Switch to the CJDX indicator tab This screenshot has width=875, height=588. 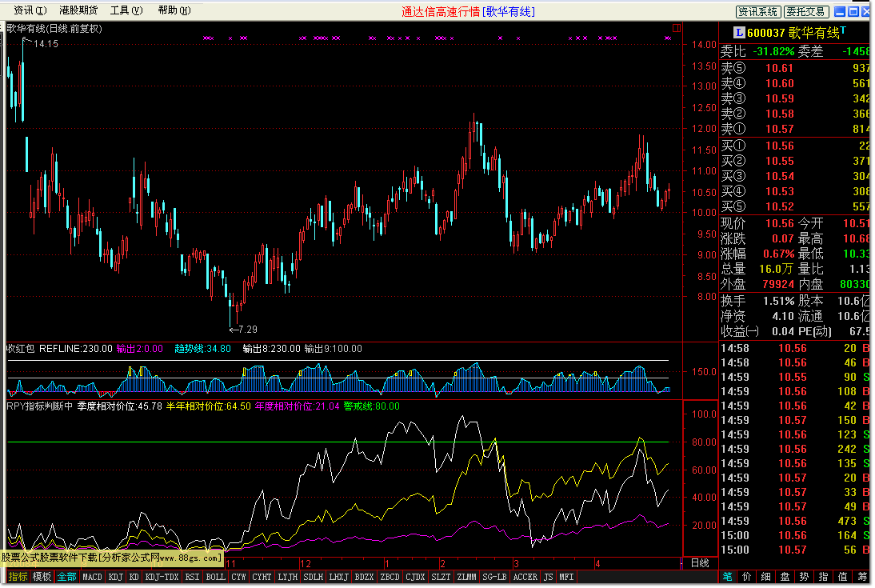coord(415,577)
